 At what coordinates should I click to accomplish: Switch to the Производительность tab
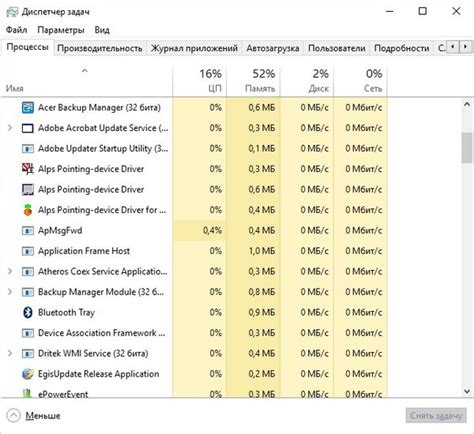coord(100,48)
